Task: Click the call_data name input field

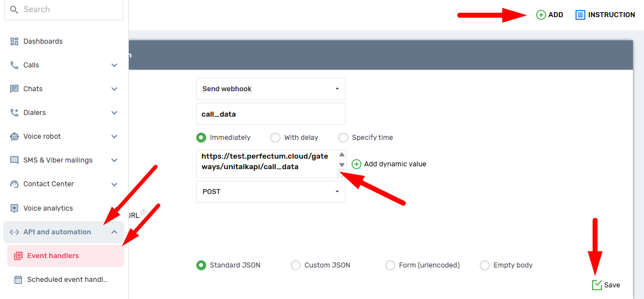Action: (x=271, y=114)
